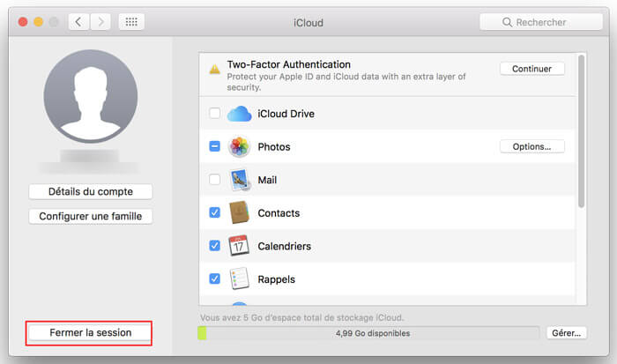The height and width of the screenshot is (364, 617).
Task: Open Photos Options... button
Action: 532,147
